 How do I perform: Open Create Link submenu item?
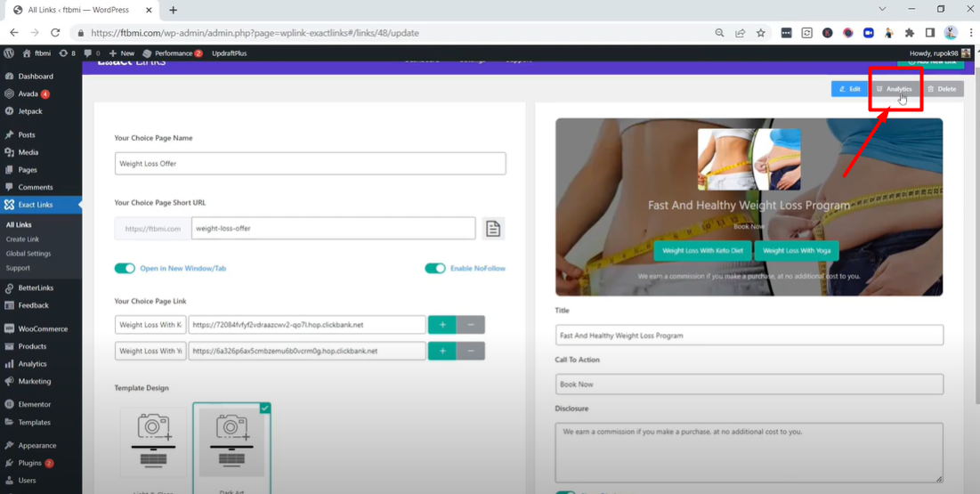pos(22,239)
